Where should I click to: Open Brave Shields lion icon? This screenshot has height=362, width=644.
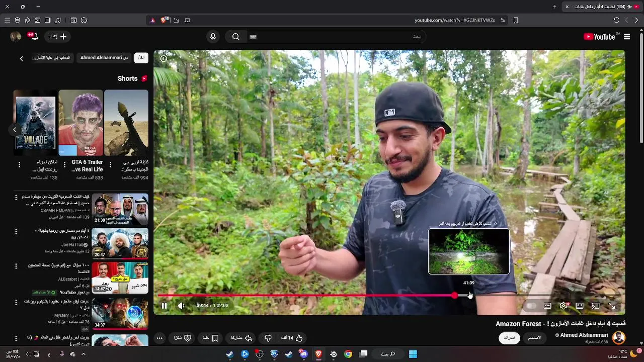[x=164, y=20]
